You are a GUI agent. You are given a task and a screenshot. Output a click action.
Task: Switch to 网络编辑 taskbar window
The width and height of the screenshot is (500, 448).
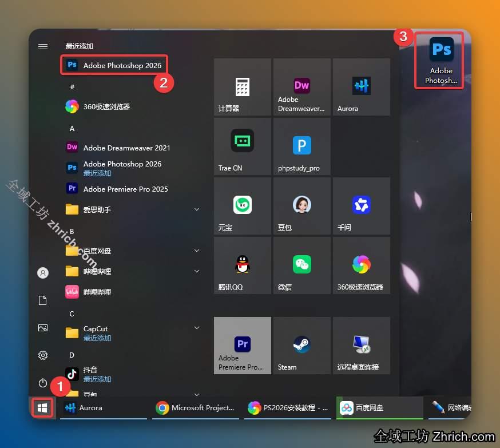pyautogui.click(x=450, y=408)
